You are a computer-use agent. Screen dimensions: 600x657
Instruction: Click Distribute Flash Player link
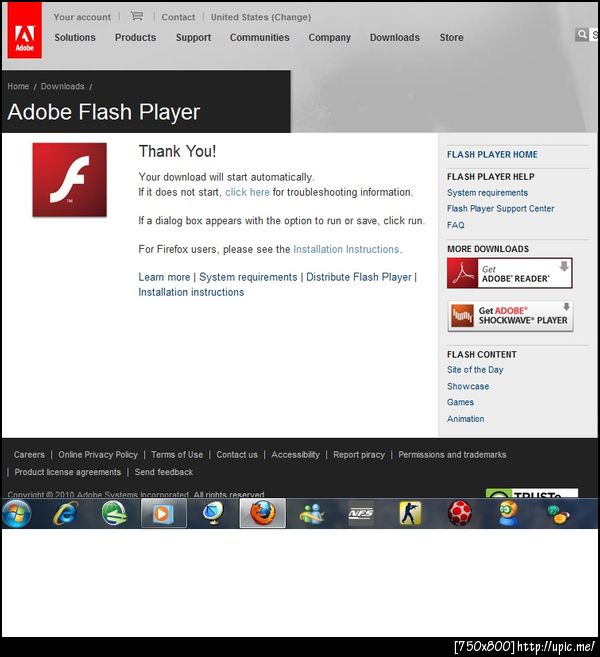click(359, 277)
